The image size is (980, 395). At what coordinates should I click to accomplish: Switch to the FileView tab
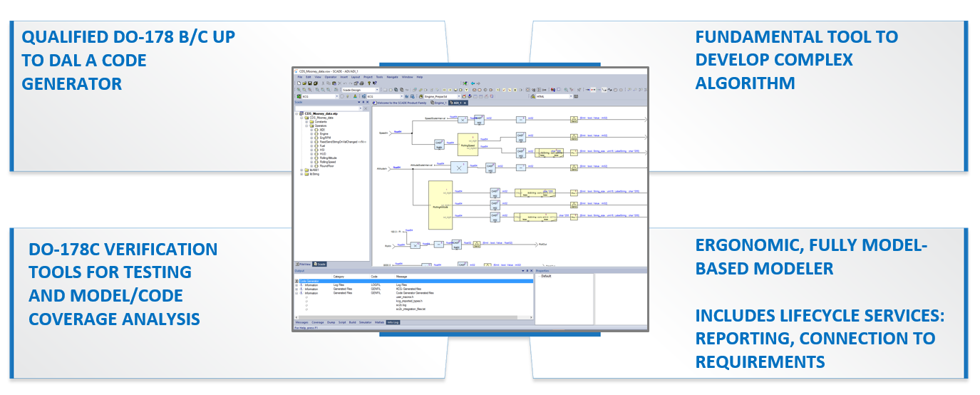click(303, 264)
